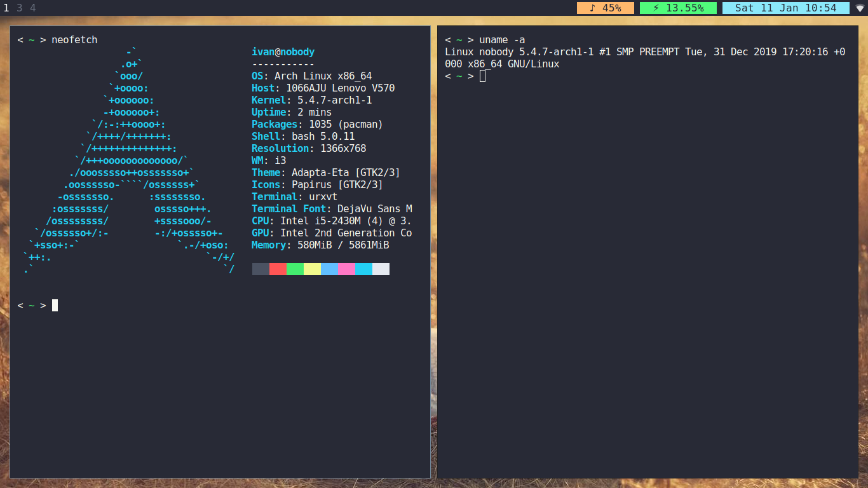Image resolution: width=868 pixels, height=488 pixels.
Task: Click the Linux nobody kernel output line
Action: point(645,52)
